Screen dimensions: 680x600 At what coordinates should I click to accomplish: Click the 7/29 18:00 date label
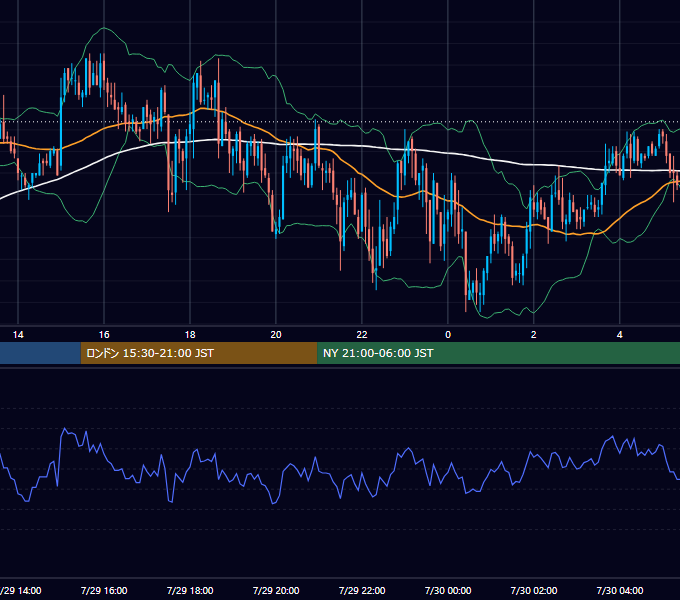tap(190, 590)
